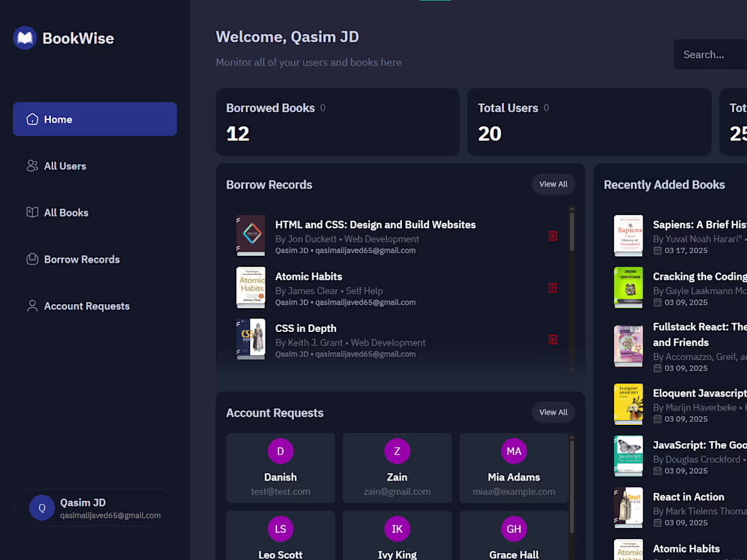
Task: Click 'Atomic Habits' title in Borrow Records
Action: coord(309,277)
